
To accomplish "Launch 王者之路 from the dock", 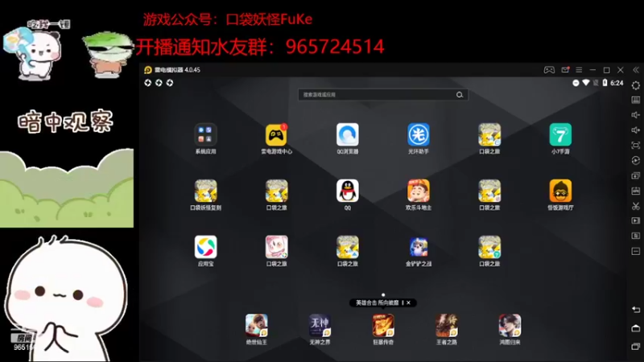I will pyautogui.click(x=447, y=325).
